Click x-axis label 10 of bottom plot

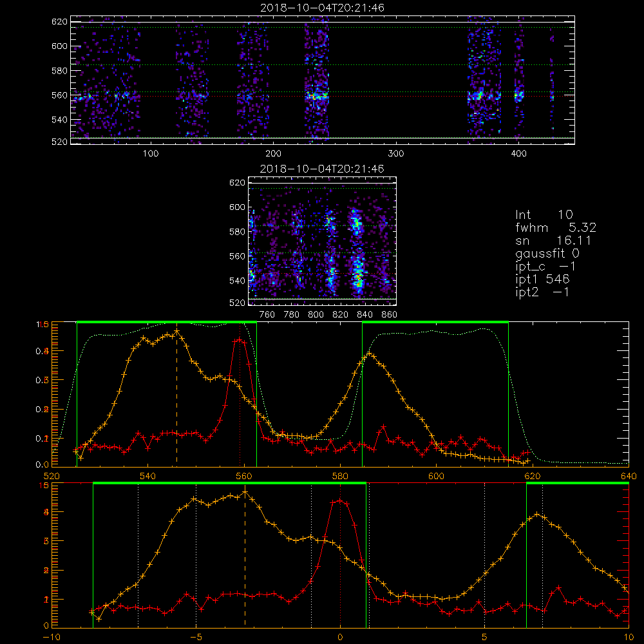click(629, 638)
